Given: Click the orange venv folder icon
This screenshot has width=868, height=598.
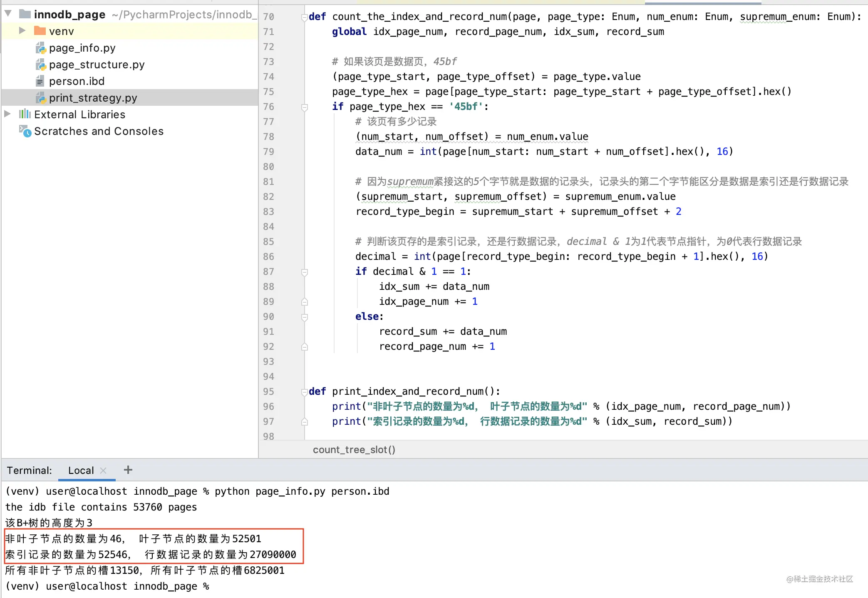Looking at the screenshot, I should coord(40,30).
